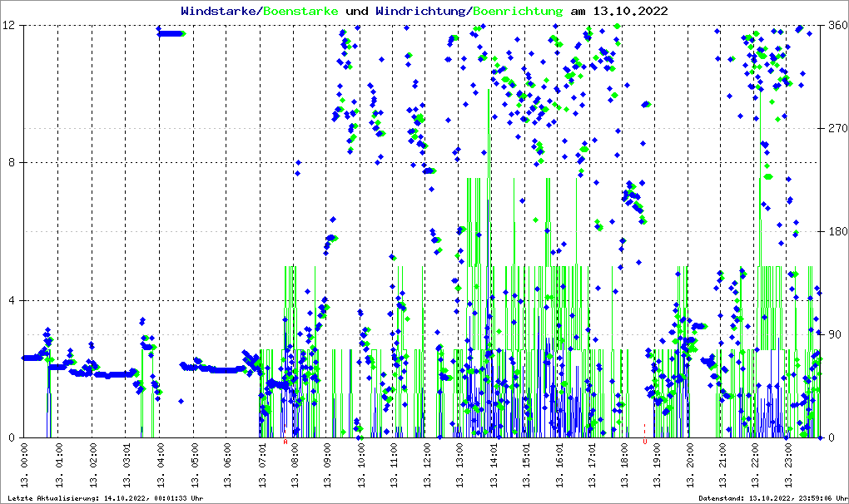Click the time label '13. 14:01'

pyautogui.click(x=493, y=465)
